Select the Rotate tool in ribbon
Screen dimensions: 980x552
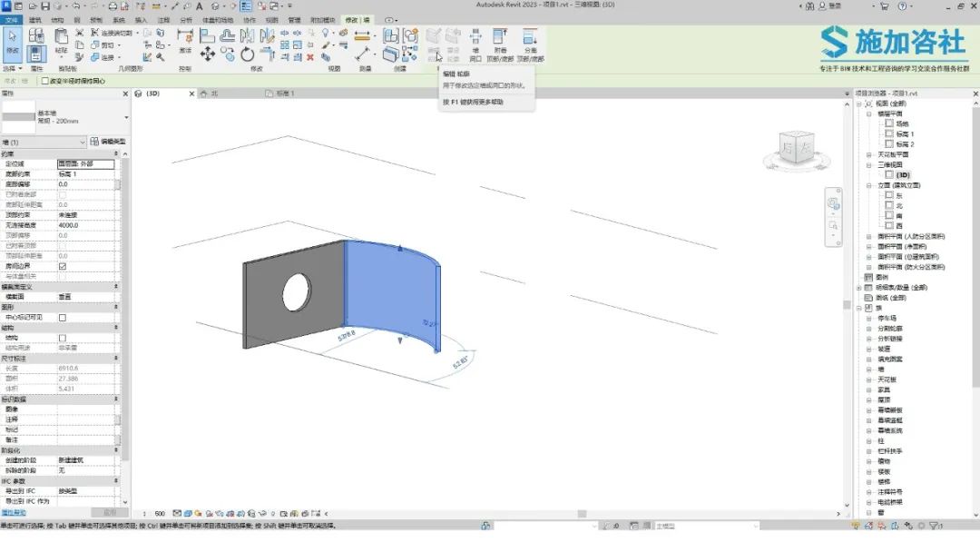tap(248, 54)
